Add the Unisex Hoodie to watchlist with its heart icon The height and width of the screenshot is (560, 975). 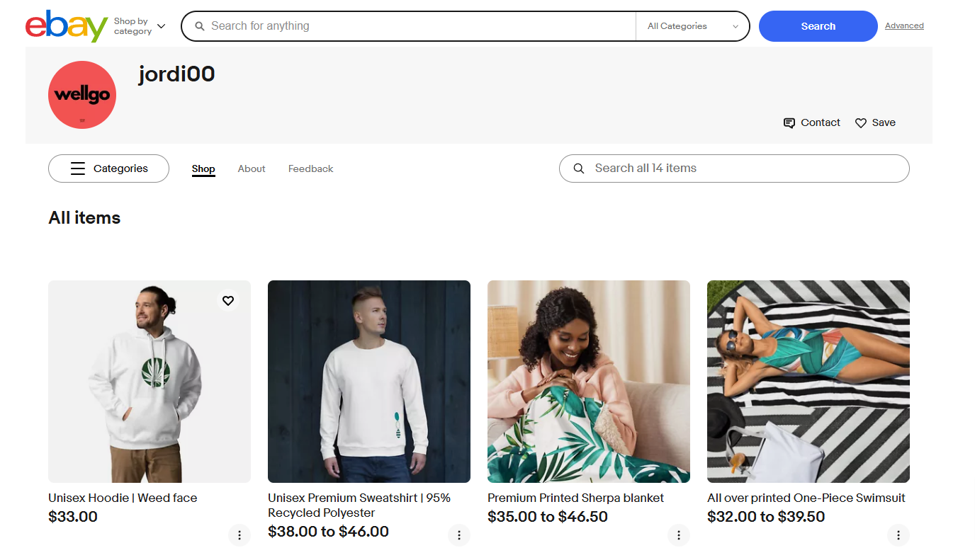click(x=228, y=301)
